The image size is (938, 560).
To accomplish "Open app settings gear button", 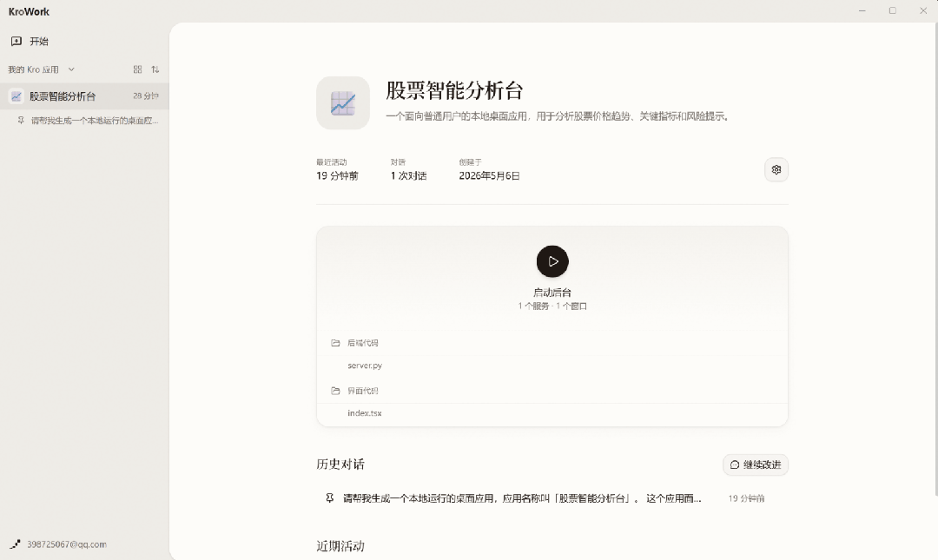I will click(776, 170).
